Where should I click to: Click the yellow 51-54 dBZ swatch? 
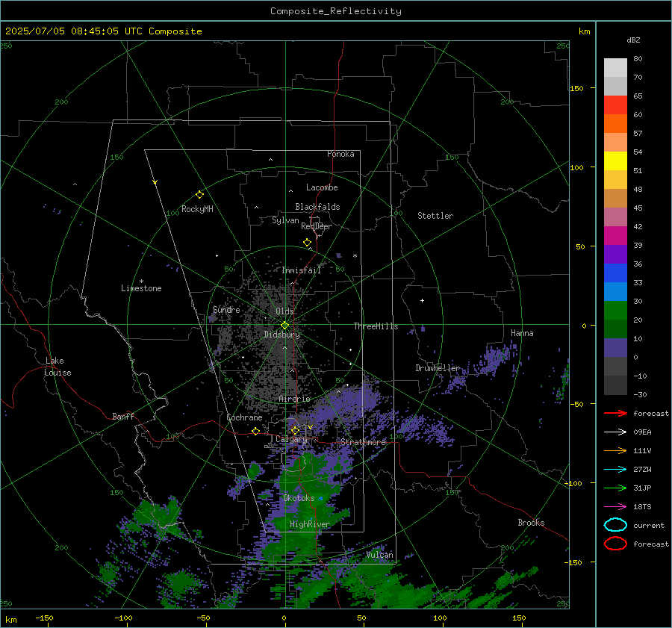click(x=615, y=161)
